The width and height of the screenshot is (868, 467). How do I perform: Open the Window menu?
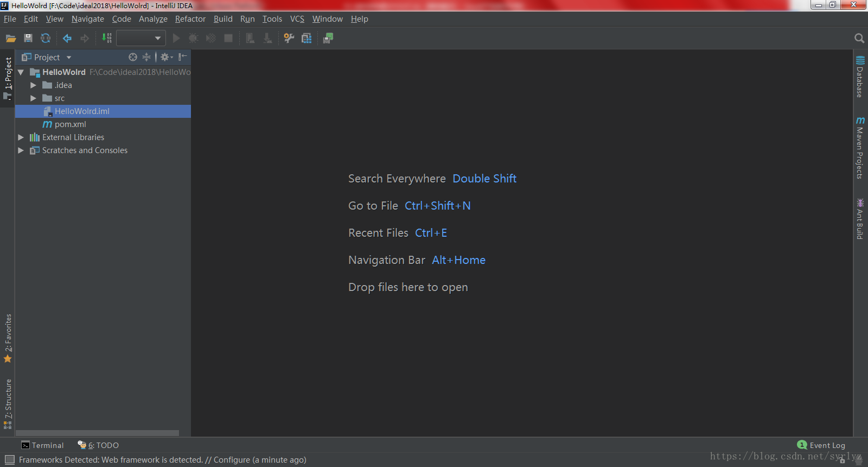(x=328, y=19)
